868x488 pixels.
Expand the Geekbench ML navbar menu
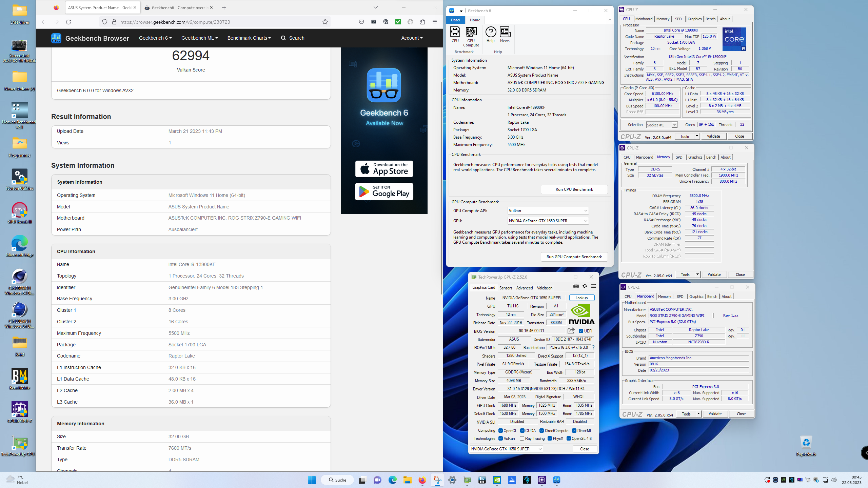(199, 38)
